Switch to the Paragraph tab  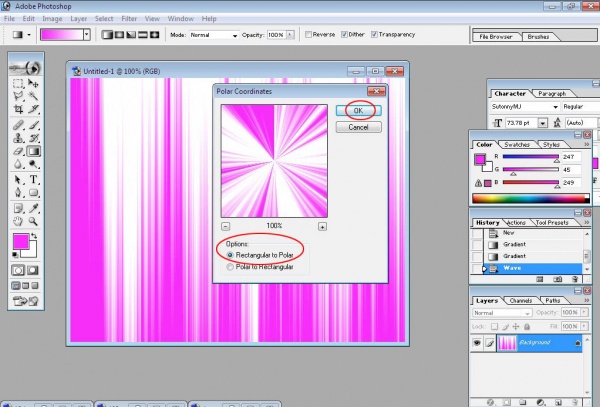[551, 94]
